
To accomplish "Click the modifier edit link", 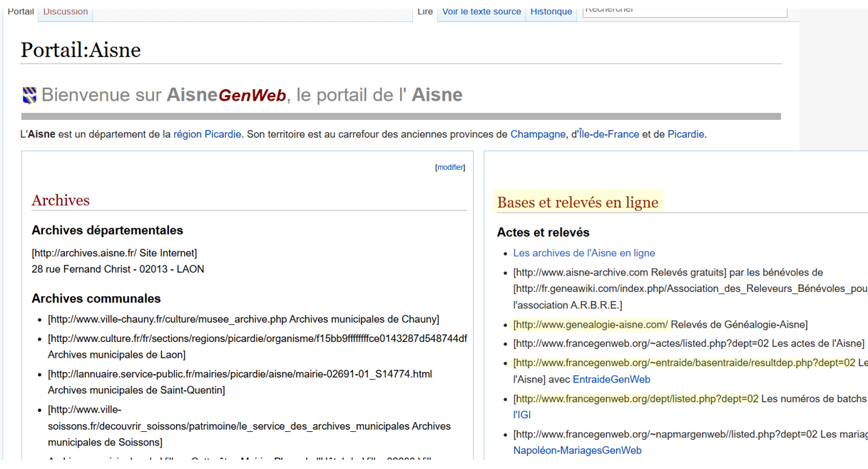I will coord(450,167).
